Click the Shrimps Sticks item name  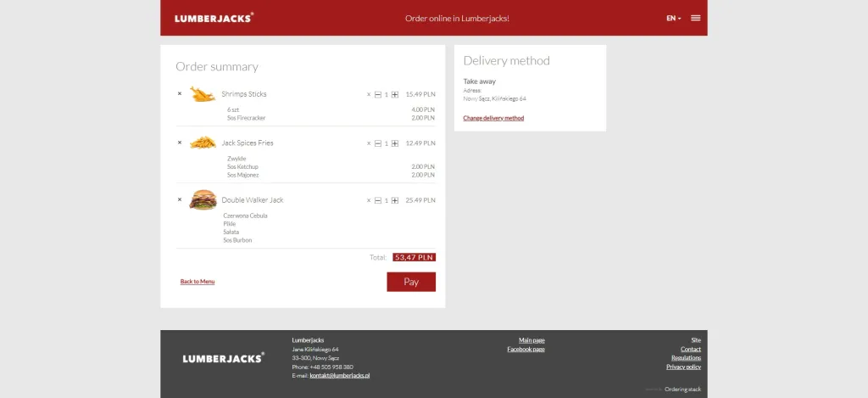[243, 94]
